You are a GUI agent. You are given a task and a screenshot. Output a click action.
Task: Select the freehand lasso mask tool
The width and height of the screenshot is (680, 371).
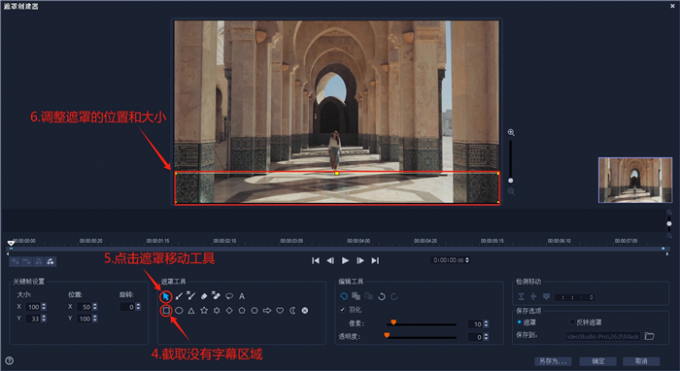pos(229,296)
